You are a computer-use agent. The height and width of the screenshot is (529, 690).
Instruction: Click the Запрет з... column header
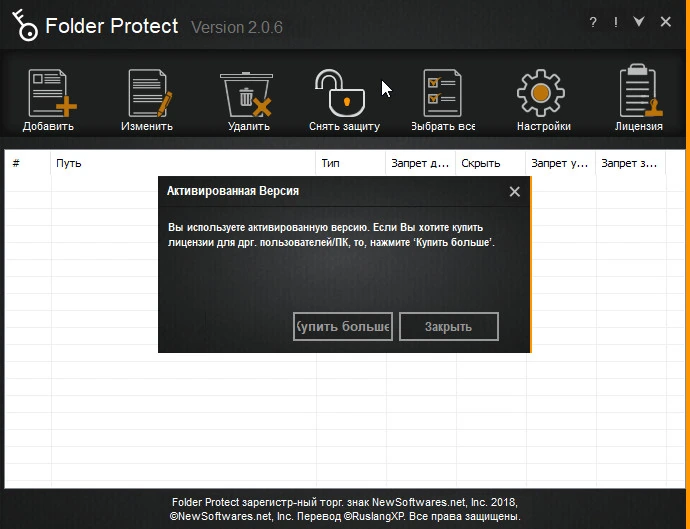coord(631,163)
